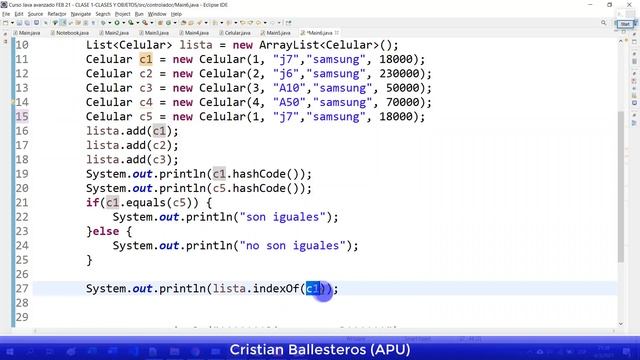640x360 pixels.
Task: Switch to the Main4.java editor tab
Action: (194, 33)
